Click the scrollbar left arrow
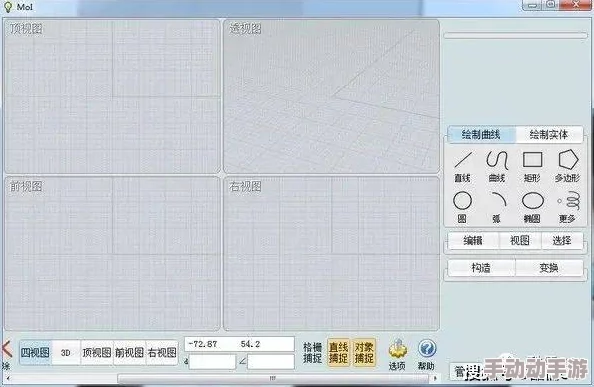Image resolution: width=594 pixels, height=387 pixels. coord(8,378)
